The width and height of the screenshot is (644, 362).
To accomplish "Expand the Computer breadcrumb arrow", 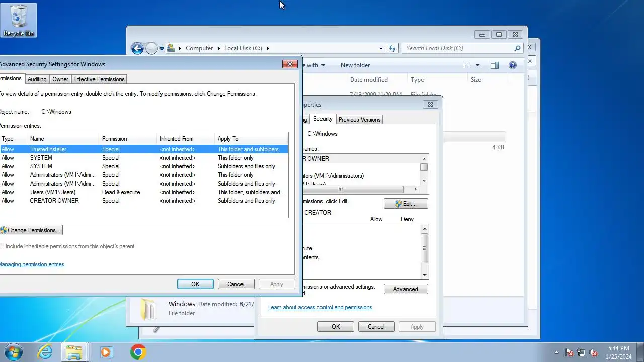I will point(219,48).
